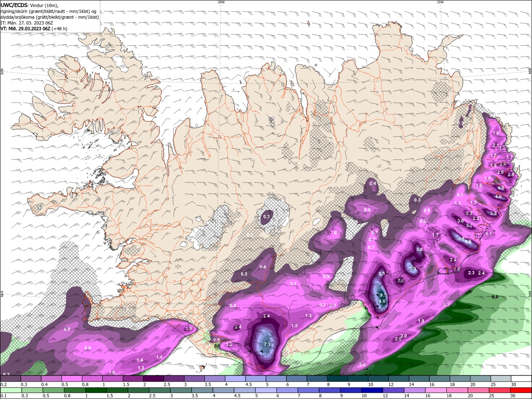Select the green 0.5 swatch in rain legend

[x=53, y=390]
